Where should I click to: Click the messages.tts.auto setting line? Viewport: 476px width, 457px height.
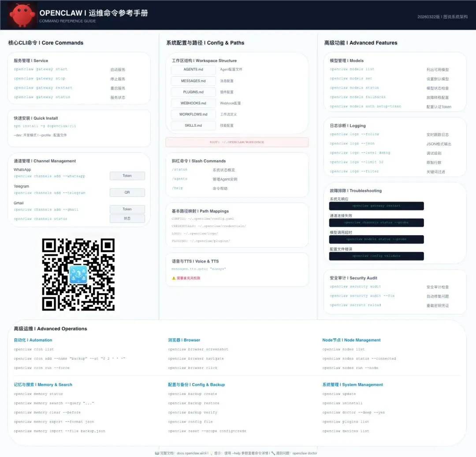(x=199, y=269)
